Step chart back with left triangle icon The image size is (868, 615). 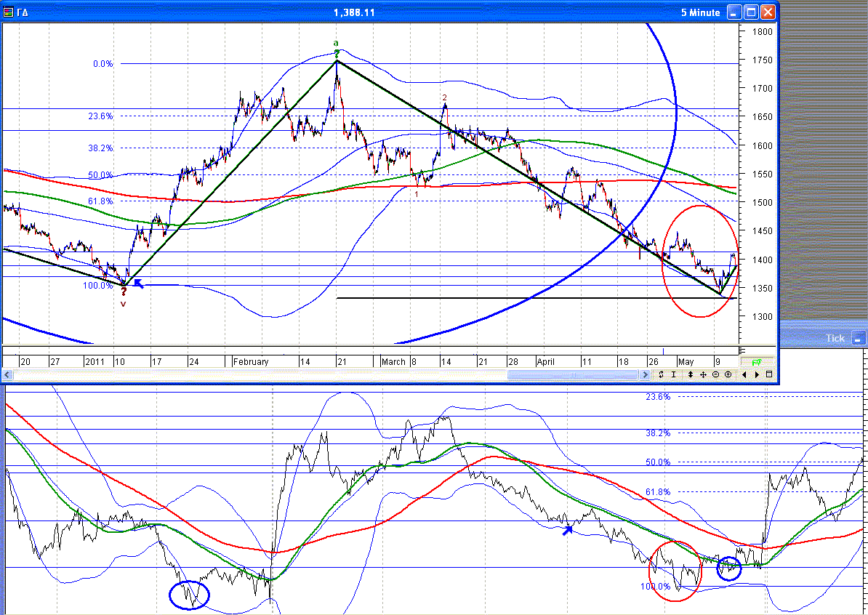(744, 374)
